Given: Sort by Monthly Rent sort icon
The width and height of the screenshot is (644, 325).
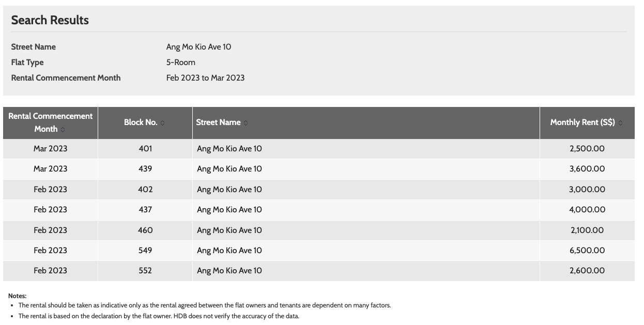Looking at the screenshot, I should point(620,123).
